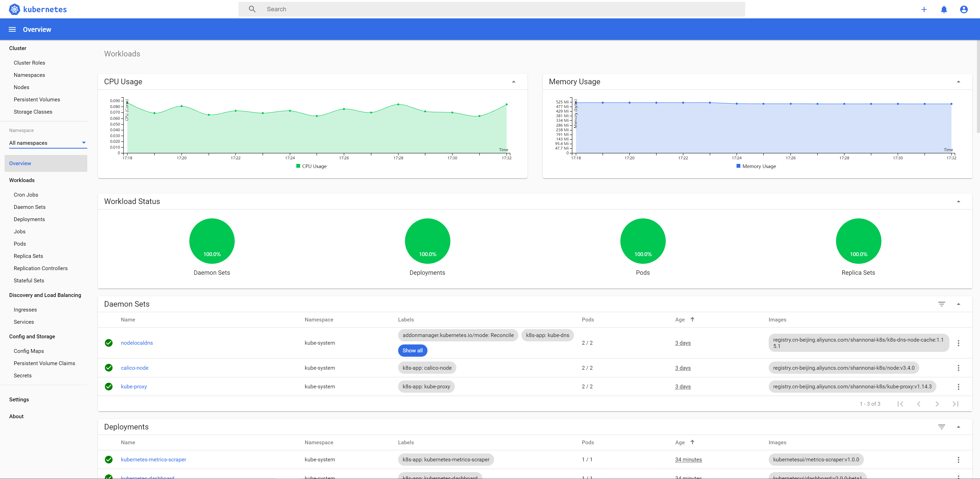Open Settings in sidebar
The width and height of the screenshot is (980, 479).
tap(19, 399)
